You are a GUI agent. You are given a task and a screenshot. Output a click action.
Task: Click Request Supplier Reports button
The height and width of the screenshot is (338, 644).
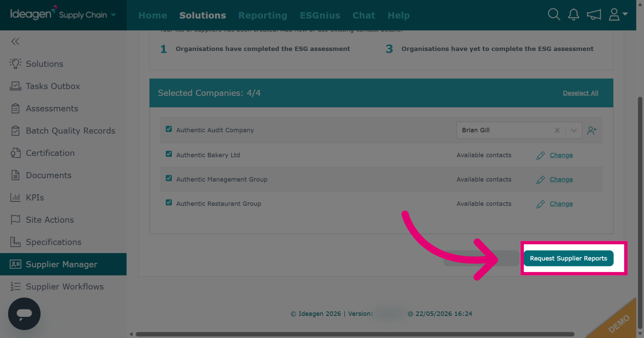pos(569,258)
